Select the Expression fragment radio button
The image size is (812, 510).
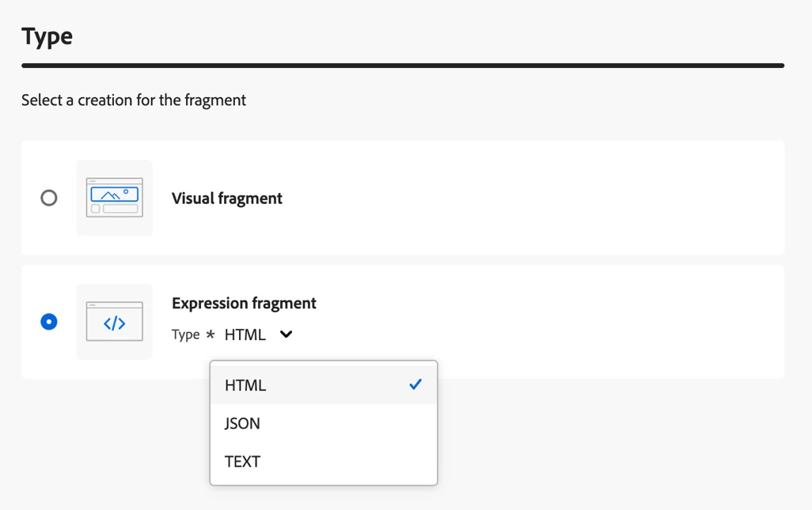pos(49,322)
